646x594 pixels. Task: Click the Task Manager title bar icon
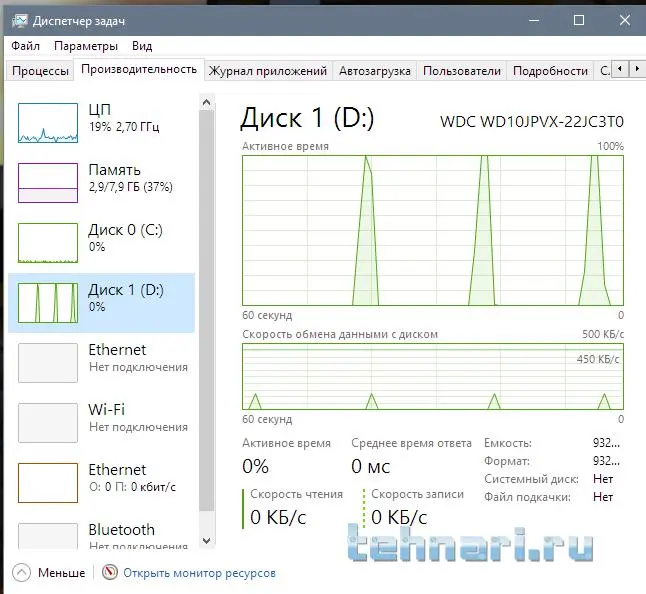[x=20, y=19]
